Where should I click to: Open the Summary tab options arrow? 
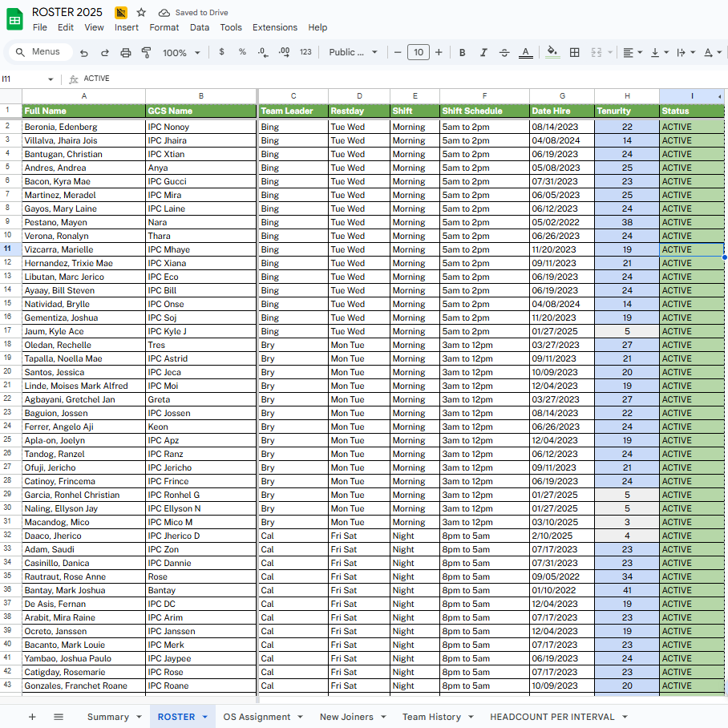click(x=139, y=718)
